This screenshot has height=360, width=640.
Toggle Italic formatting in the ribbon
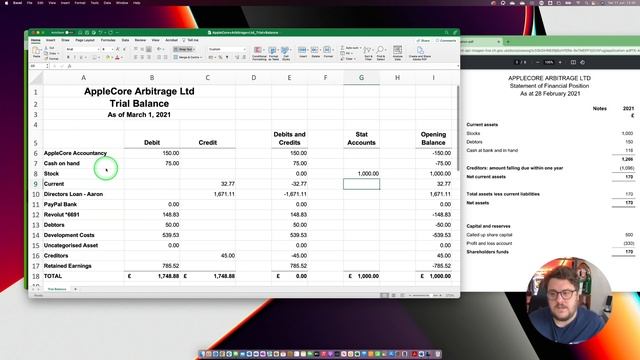(75, 58)
